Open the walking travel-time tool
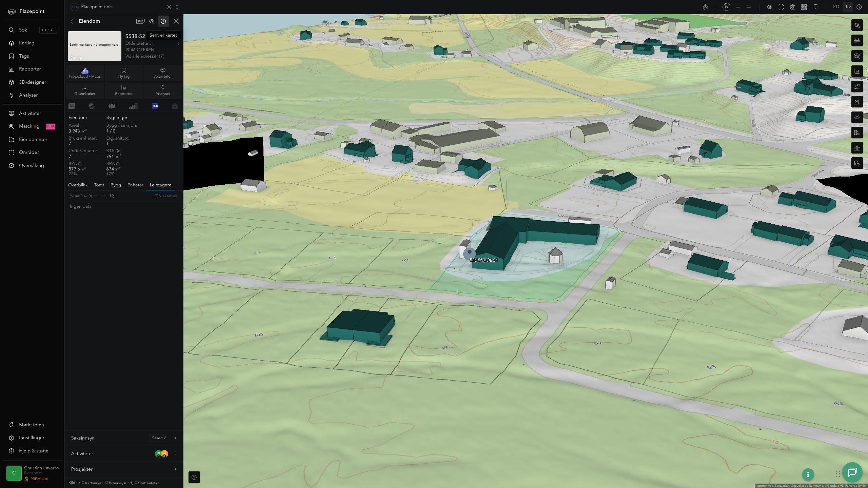Image resolution: width=868 pixels, height=488 pixels. point(857,86)
